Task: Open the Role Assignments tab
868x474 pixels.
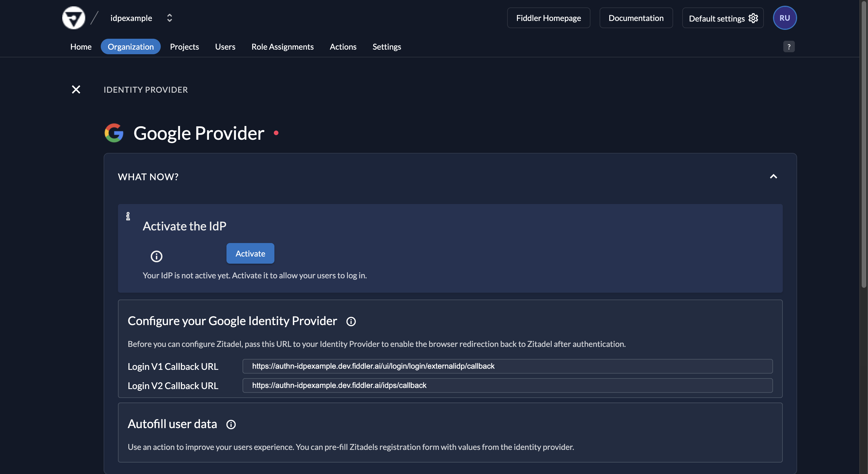Action: [x=282, y=46]
